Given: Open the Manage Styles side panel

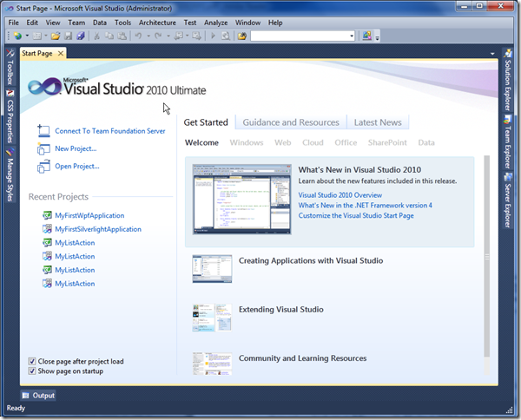Looking at the screenshot, I should 10,174.
